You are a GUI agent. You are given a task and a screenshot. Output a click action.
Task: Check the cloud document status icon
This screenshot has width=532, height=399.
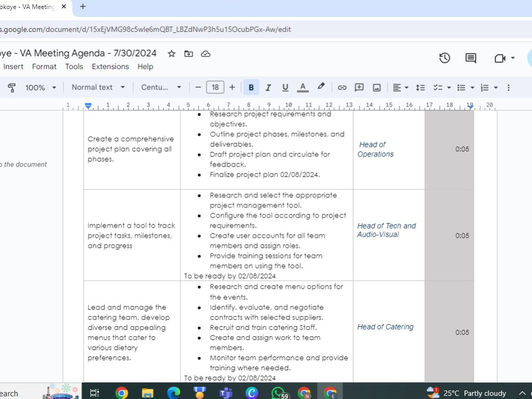pyautogui.click(x=205, y=54)
